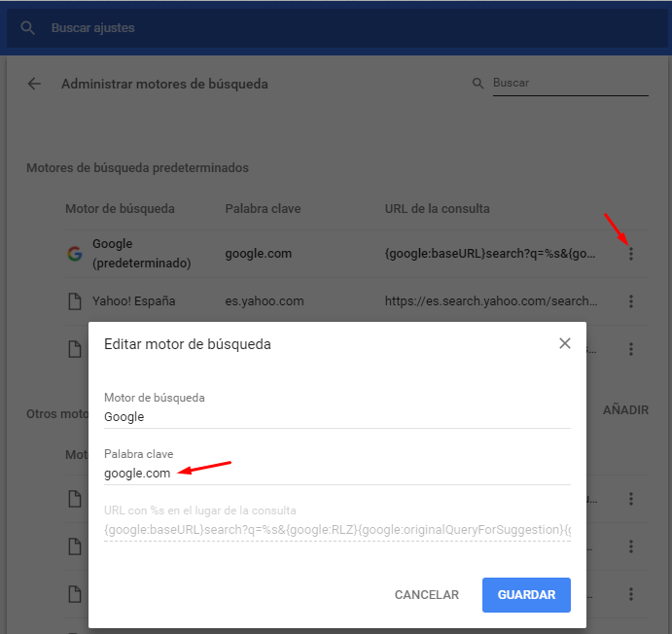Click the Google logo icon in the list

(75, 254)
